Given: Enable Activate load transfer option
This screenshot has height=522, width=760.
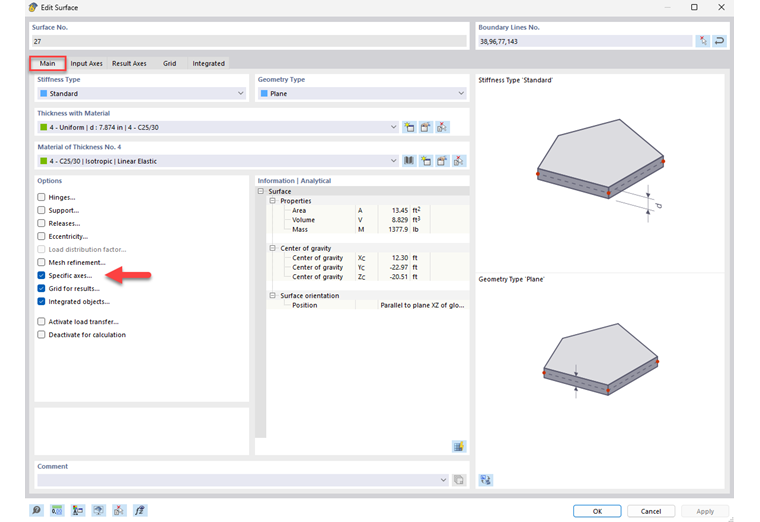Looking at the screenshot, I should (x=41, y=321).
